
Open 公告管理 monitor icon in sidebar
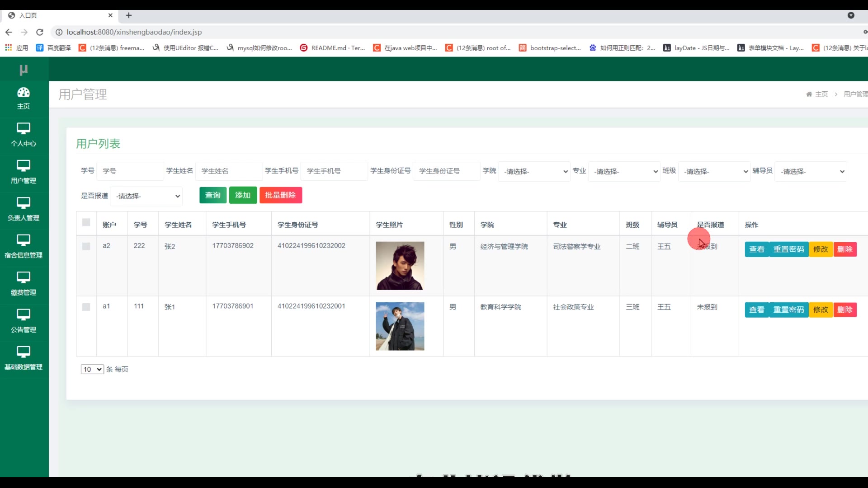(x=24, y=314)
